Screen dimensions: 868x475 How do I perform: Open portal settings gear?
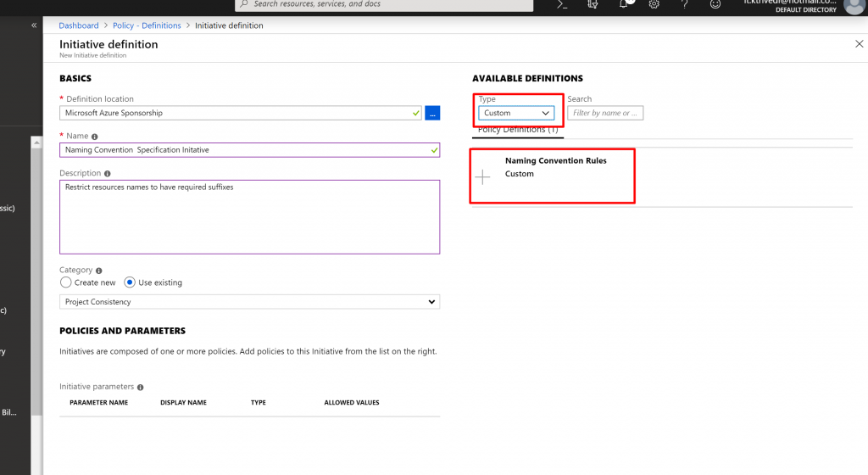coord(654,4)
